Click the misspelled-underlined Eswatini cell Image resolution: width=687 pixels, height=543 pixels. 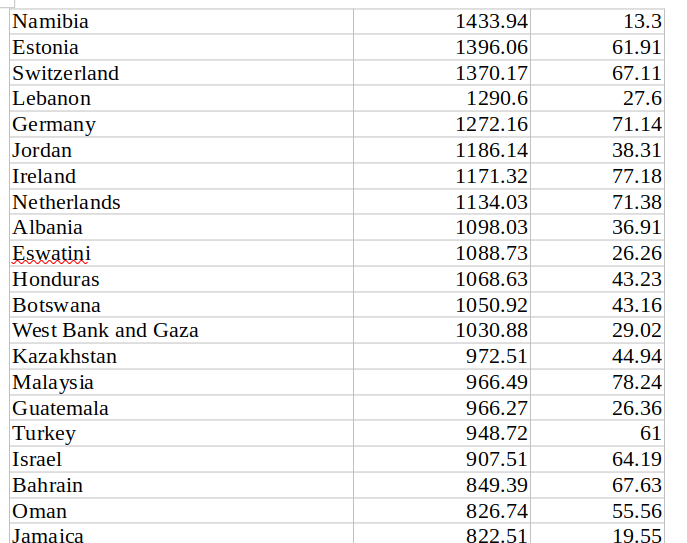(x=181, y=253)
